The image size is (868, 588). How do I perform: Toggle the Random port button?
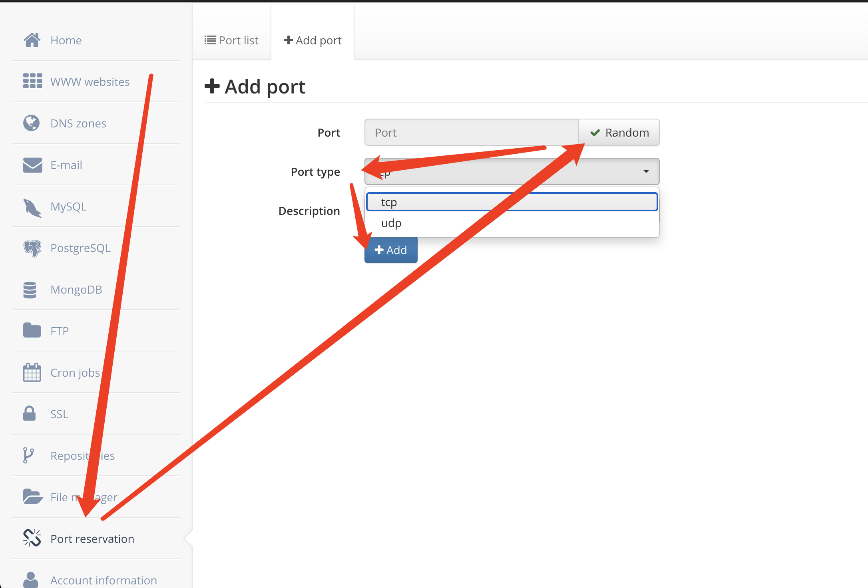[x=619, y=133]
